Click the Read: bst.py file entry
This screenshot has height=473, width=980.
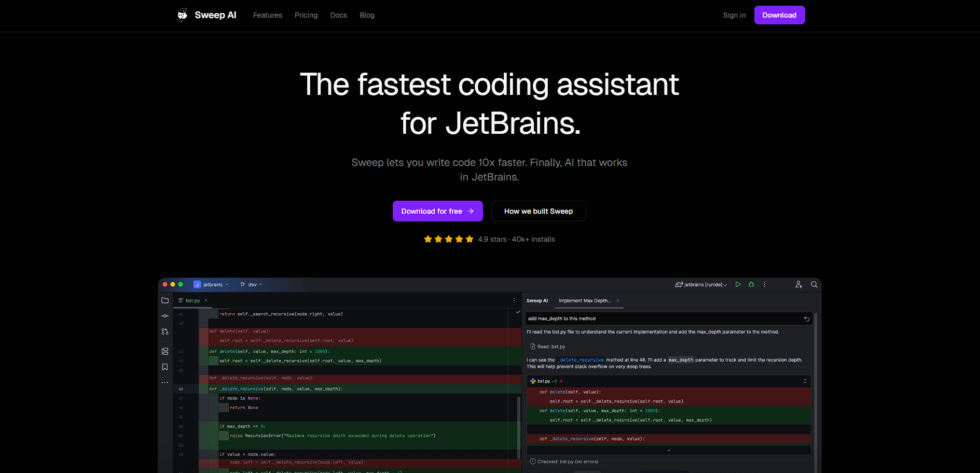click(548, 346)
